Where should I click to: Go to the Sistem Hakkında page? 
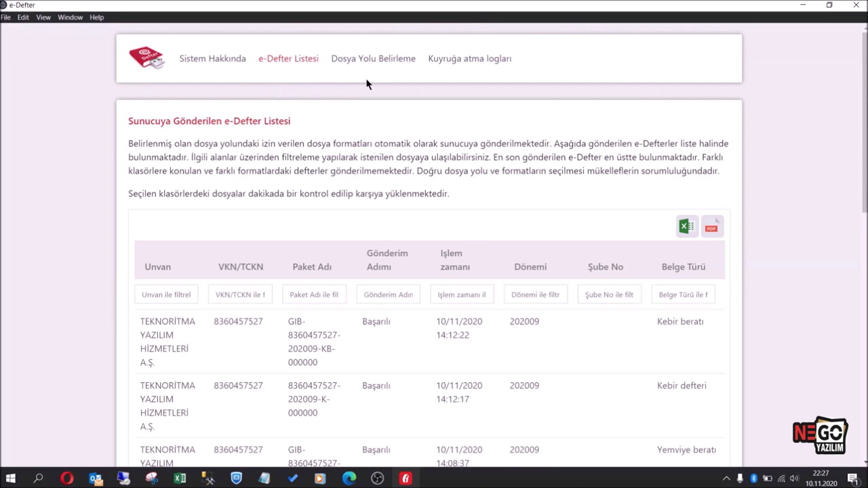(212, 58)
